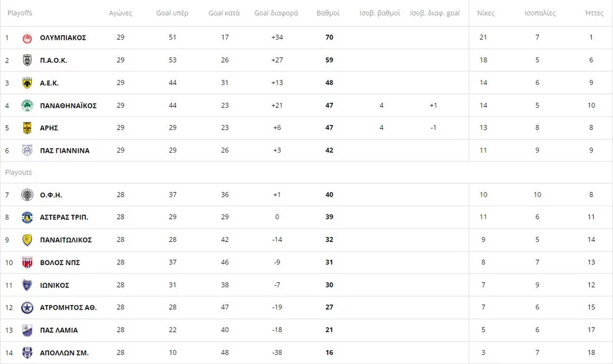
Task: Sort table by Βαθμοί column header
Action: 328,13
